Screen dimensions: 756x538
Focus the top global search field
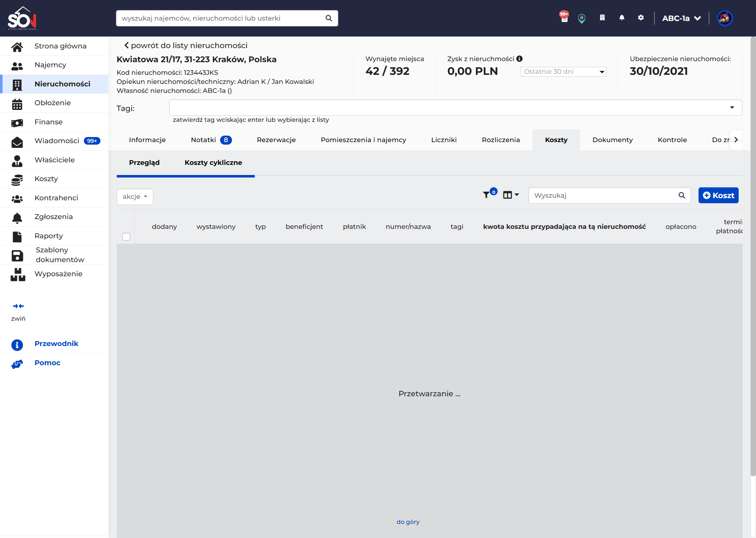[x=227, y=18]
